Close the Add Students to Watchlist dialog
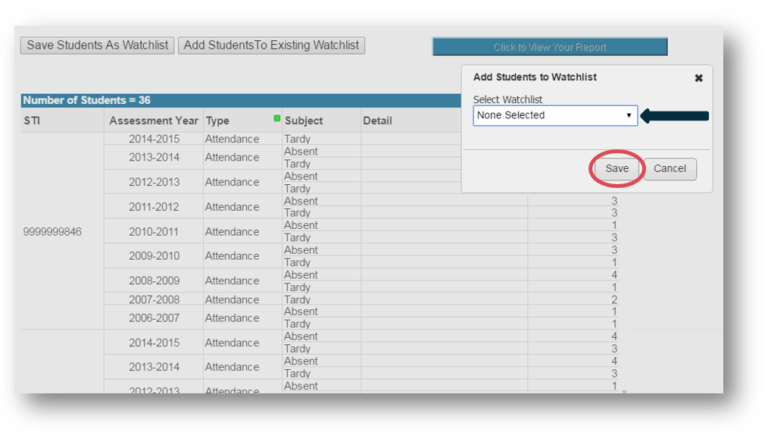The height and width of the screenshot is (432, 768). pos(698,78)
